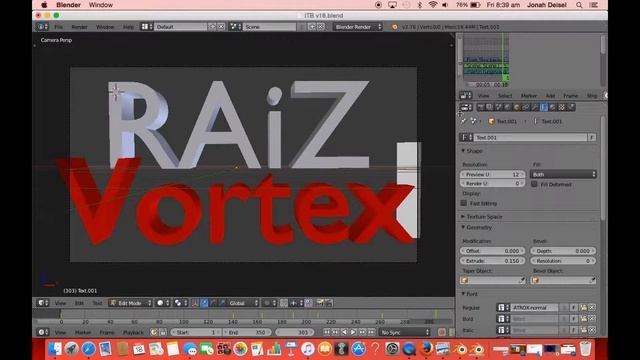This screenshot has width=640, height=360.
Task: Toggle fake user F button for Text.001 datablock
Action: point(591,138)
